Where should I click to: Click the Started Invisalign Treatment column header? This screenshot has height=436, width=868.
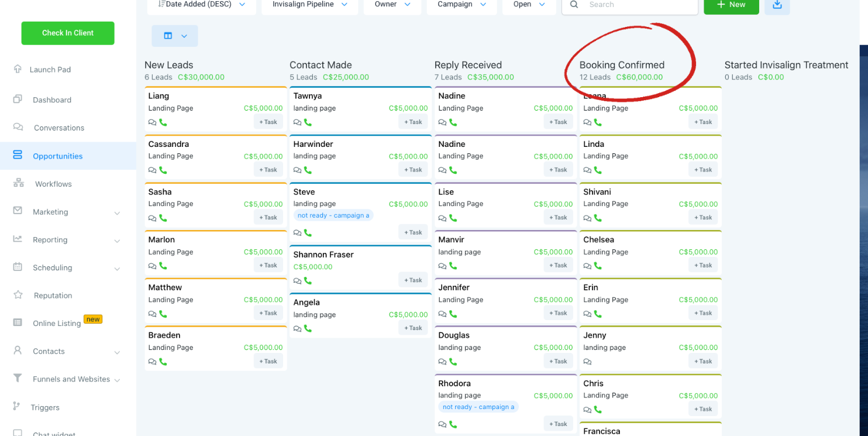click(x=786, y=65)
